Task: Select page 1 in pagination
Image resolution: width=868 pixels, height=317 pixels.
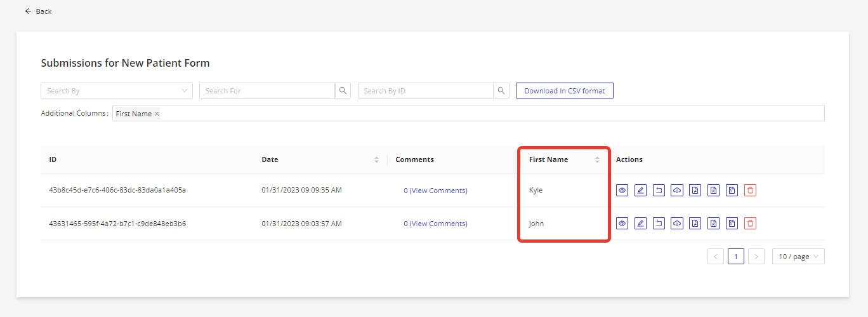Action: coord(736,257)
